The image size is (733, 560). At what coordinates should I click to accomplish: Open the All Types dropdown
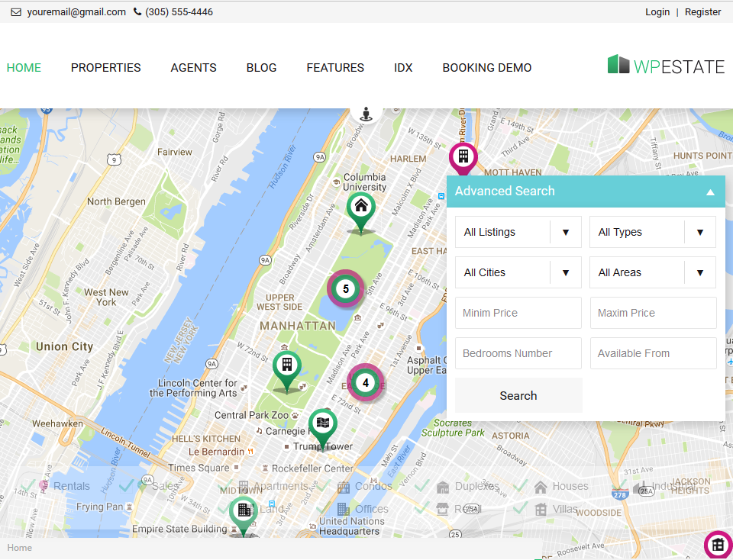653,232
